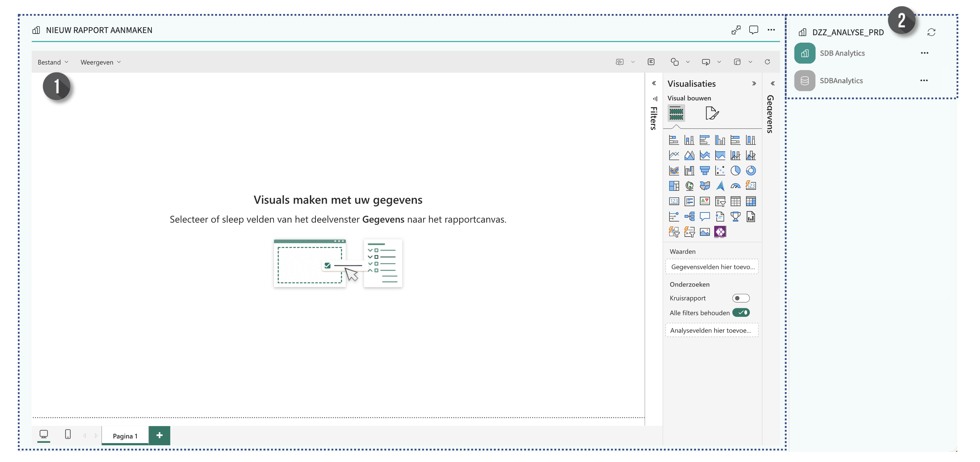Click the scatter chart visual icon
The height and width of the screenshot is (462, 980).
tap(720, 171)
